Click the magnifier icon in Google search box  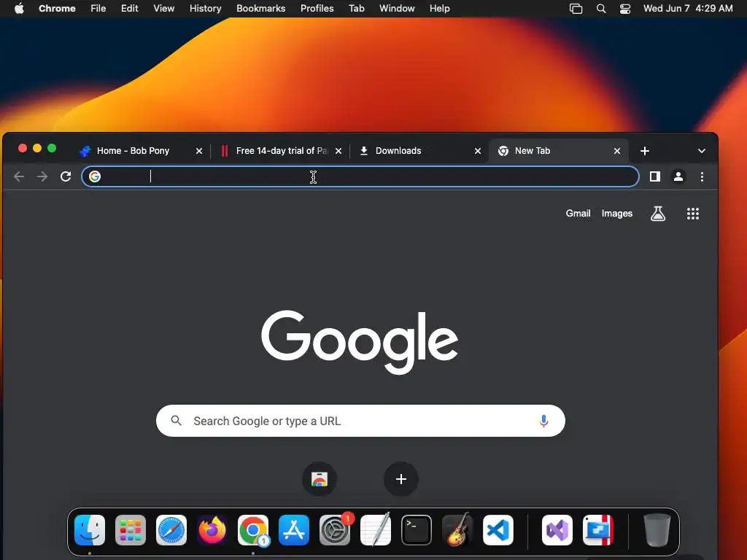177,421
